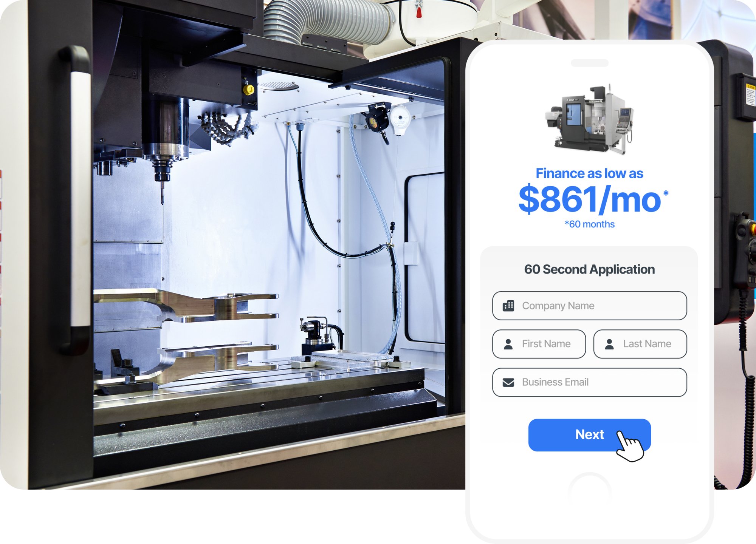This screenshot has width=756, height=544.
Task: Click the envelope icon in Business Email field
Action: (x=508, y=382)
